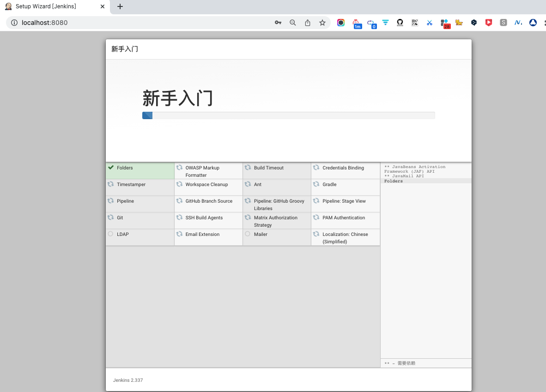Click the Matrix Authorization Strategy entry
The width and height of the screenshot is (546, 392).
coord(277,220)
